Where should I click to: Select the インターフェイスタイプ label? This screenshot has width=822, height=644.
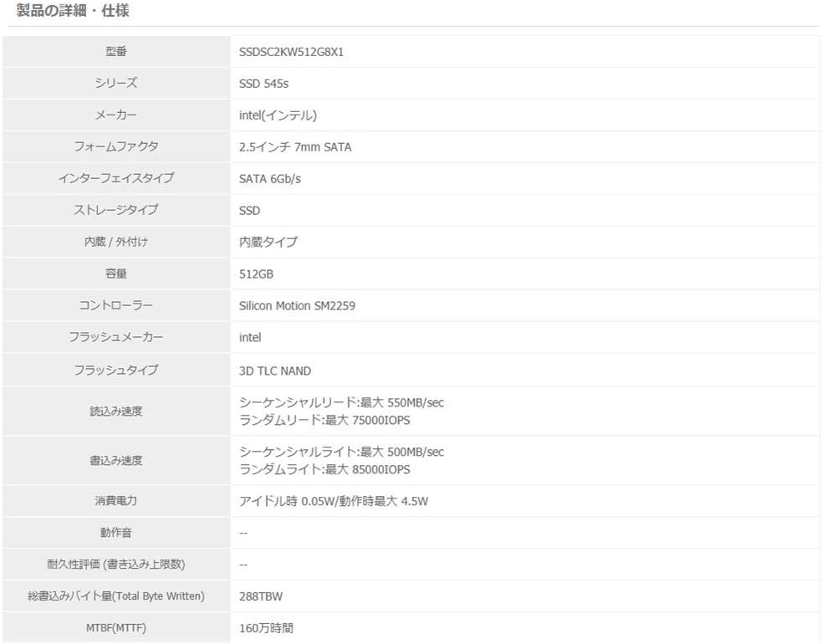116,178
